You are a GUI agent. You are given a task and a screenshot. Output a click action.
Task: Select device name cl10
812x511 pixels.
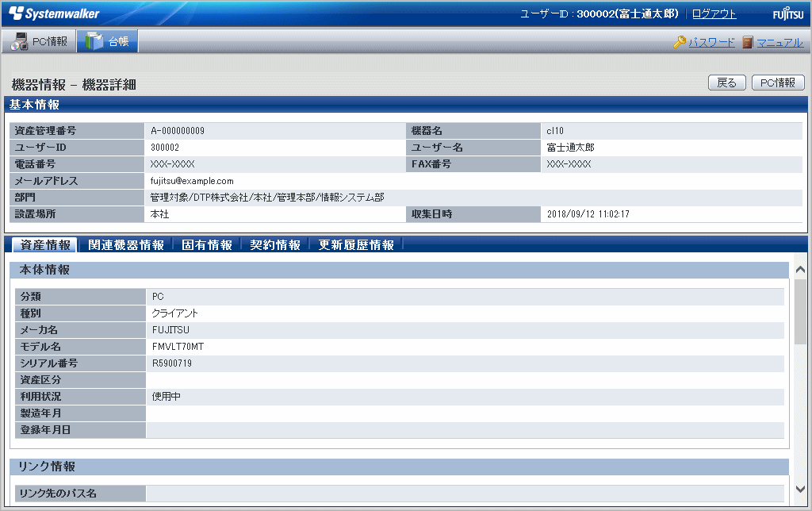click(x=555, y=131)
